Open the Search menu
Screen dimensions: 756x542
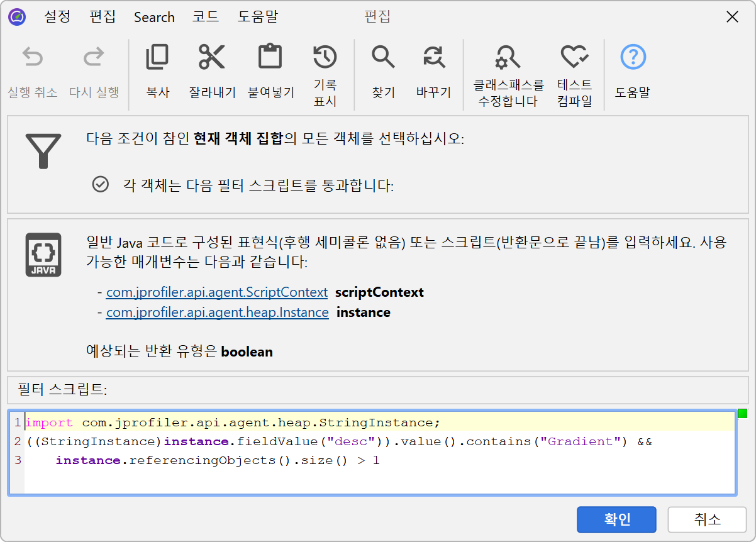pyautogui.click(x=154, y=17)
